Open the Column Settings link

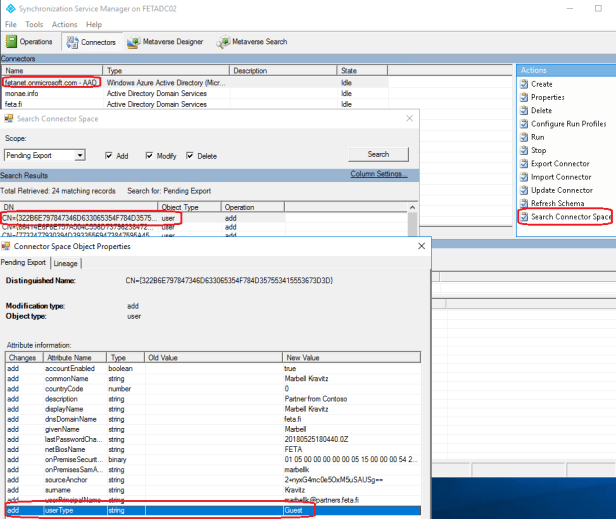pyautogui.click(x=379, y=174)
